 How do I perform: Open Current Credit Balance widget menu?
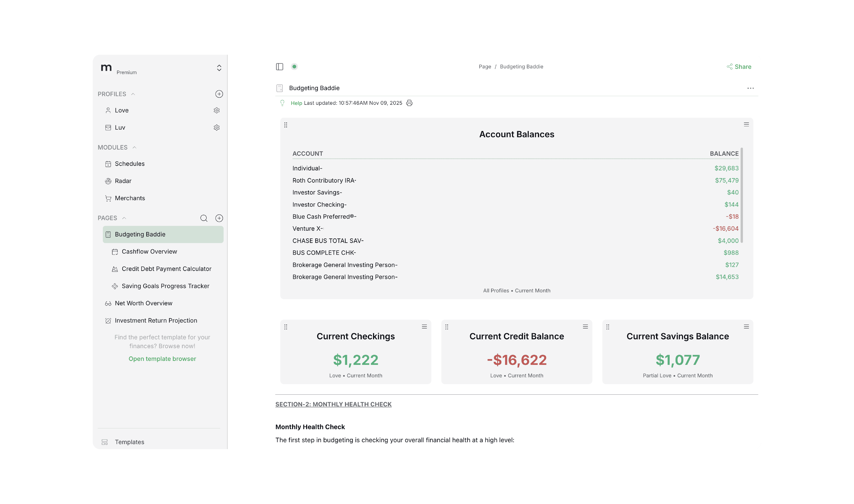pos(585,327)
